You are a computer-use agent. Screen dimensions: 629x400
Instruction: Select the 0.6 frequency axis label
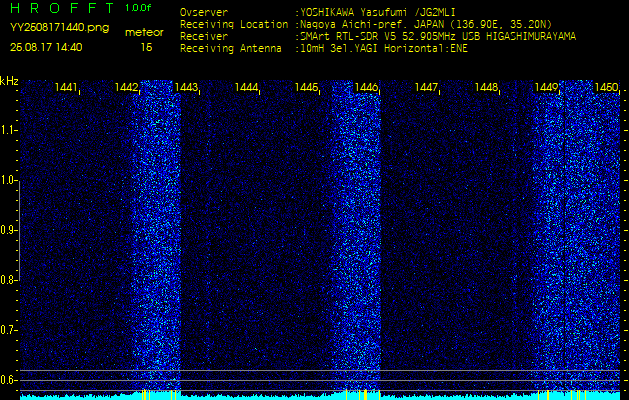pos(7,380)
